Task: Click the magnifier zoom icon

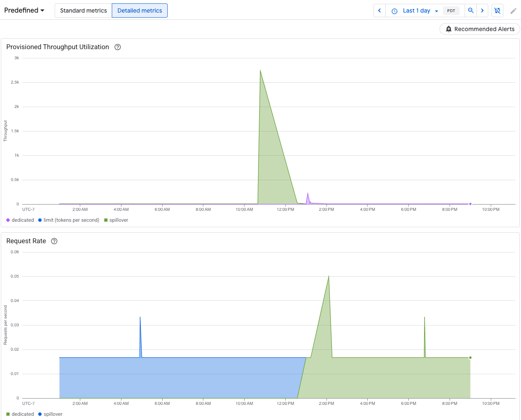Action: pyautogui.click(x=471, y=10)
